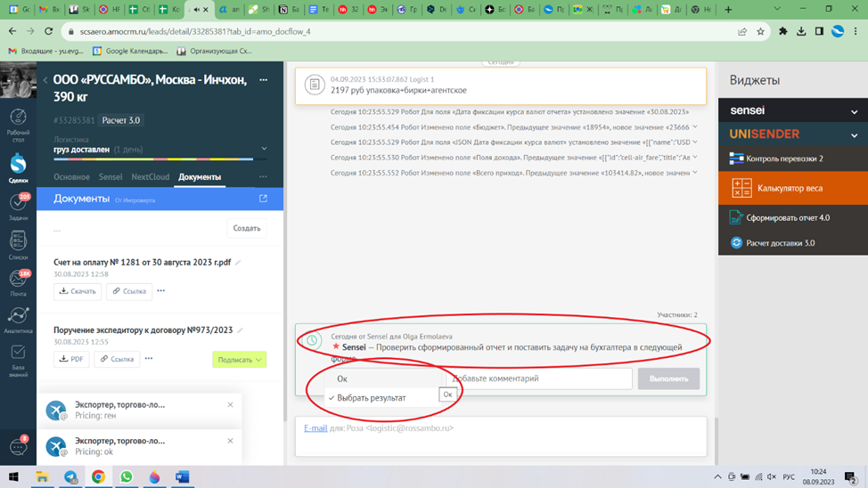Switch to the Основное tab
868x488 pixels.
pos(71,177)
